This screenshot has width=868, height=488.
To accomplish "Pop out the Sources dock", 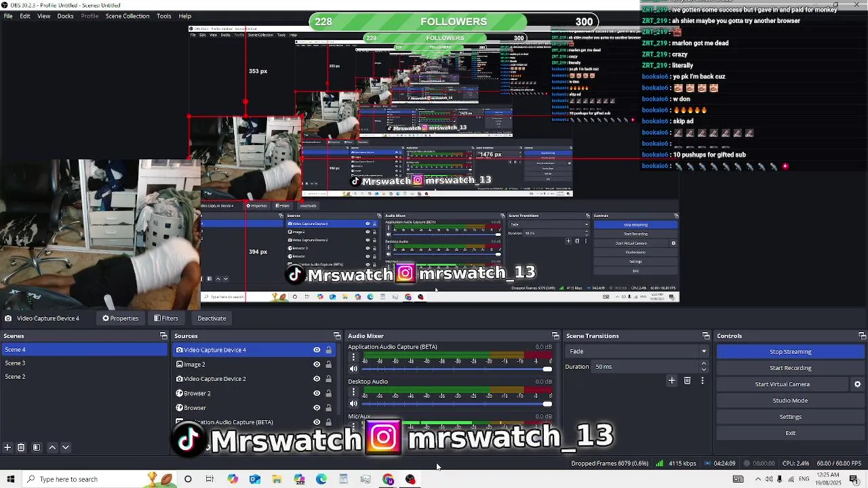I will click(337, 335).
